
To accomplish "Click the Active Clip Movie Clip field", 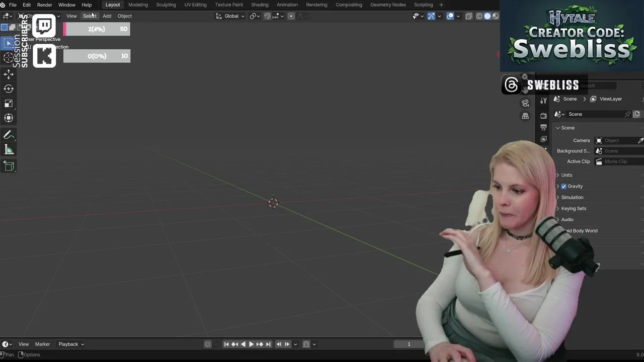I will [x=619, y=161].
